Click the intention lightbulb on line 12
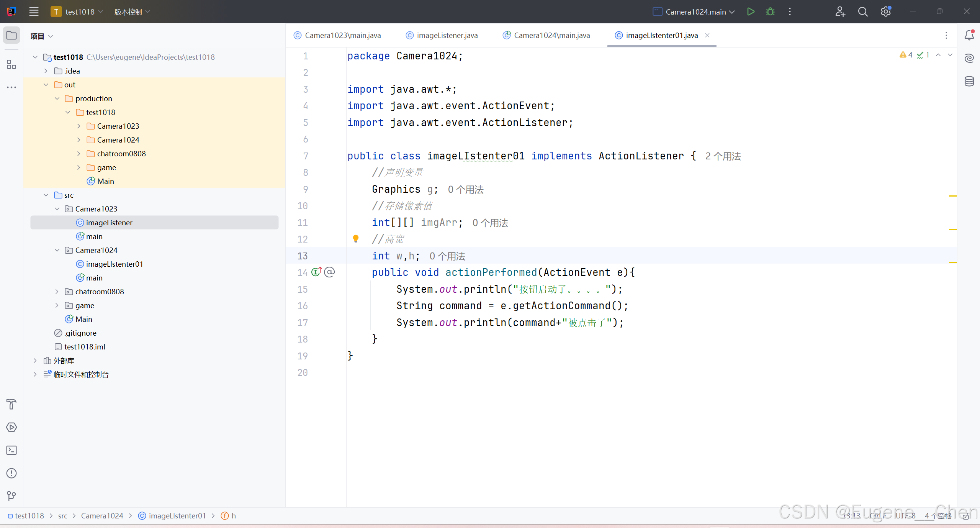 pyautogui.click(x=355, y=239)
